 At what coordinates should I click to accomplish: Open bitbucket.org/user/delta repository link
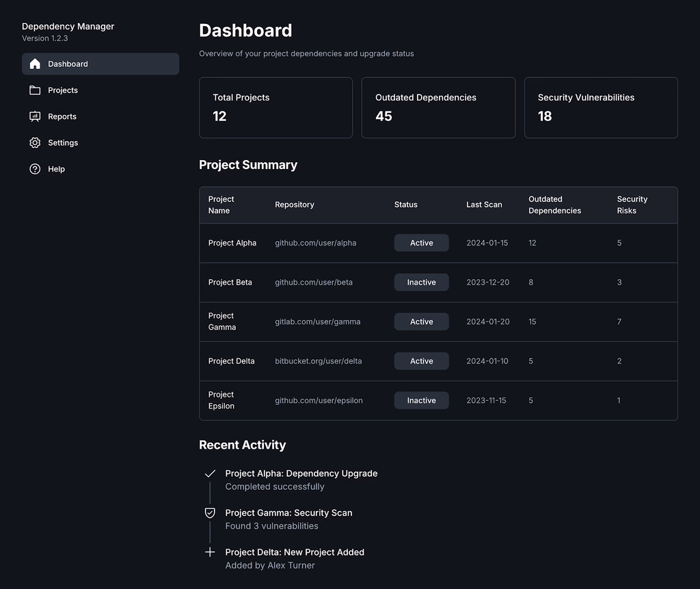[319, 361]
